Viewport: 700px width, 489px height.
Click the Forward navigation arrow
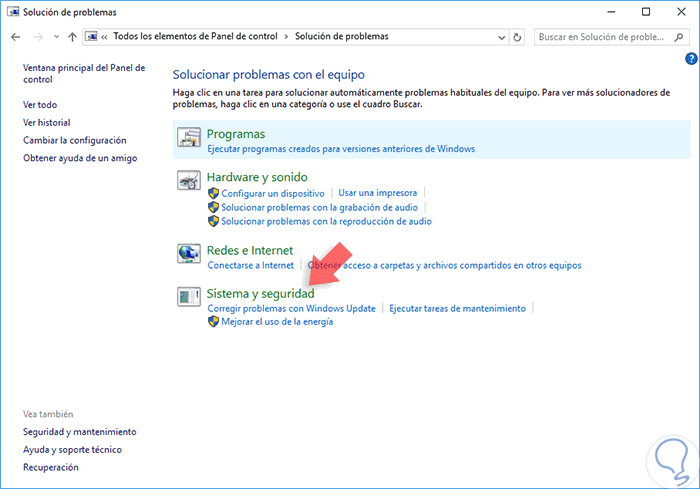38,37
